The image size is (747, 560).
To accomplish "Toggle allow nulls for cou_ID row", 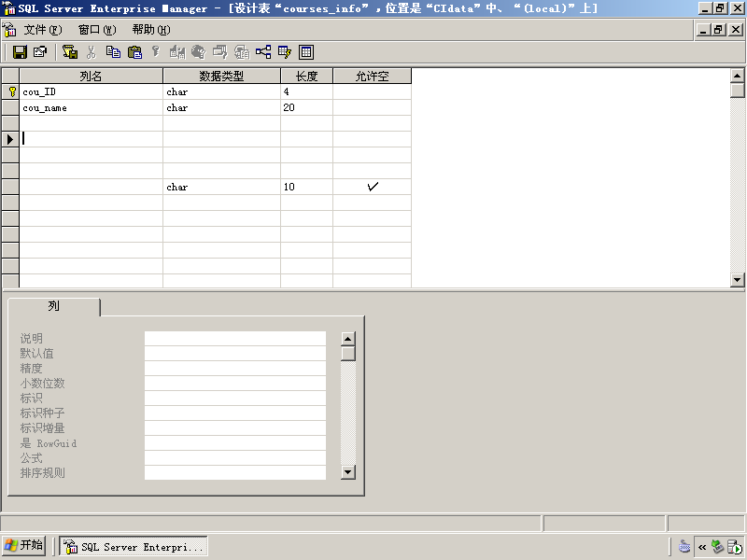I will pos(372,91).
